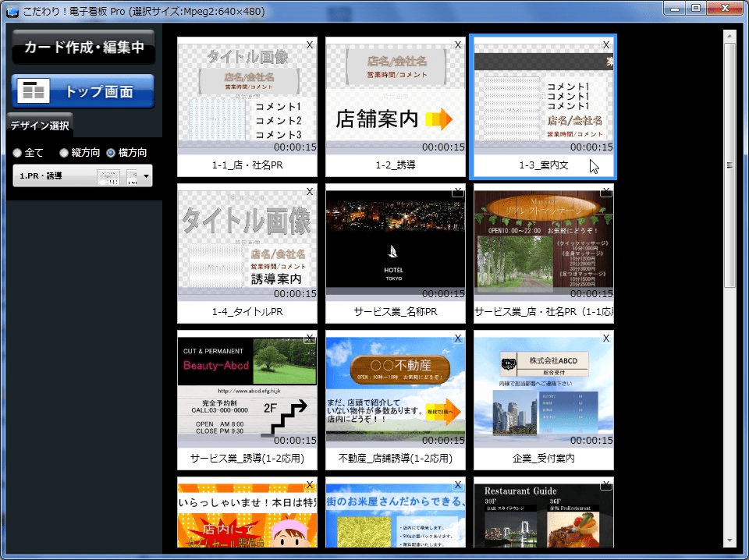This screenshot has width=749, height=560.
Task: Click the 1-2_誘導 caption
Action: [x=395, y=165]
